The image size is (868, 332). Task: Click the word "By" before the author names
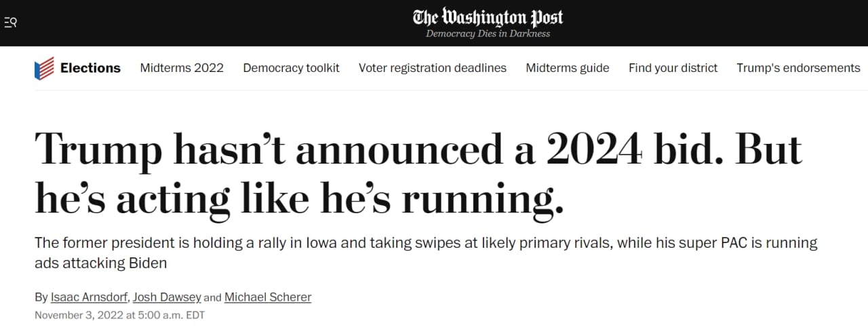(x=41, y=297)
